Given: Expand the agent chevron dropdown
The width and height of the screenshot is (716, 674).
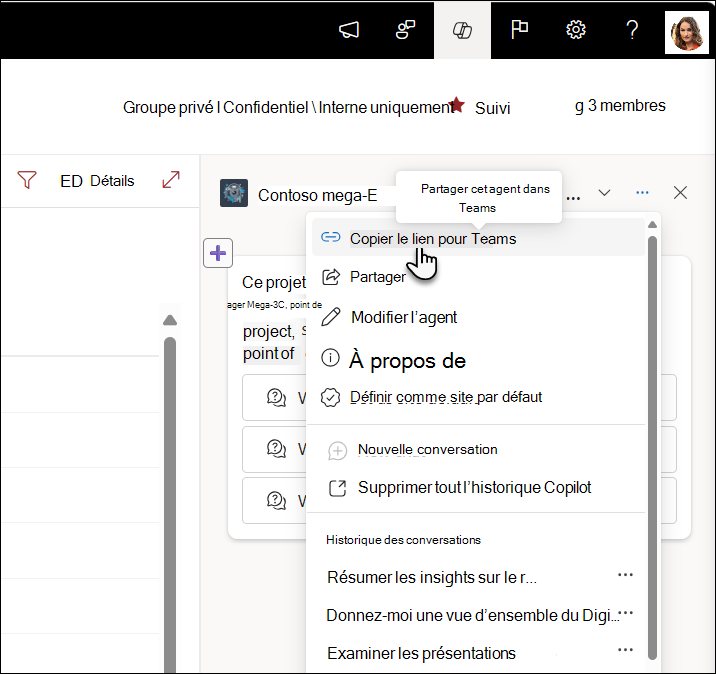Looking at the screenshot, I should [x=604, y=193].
